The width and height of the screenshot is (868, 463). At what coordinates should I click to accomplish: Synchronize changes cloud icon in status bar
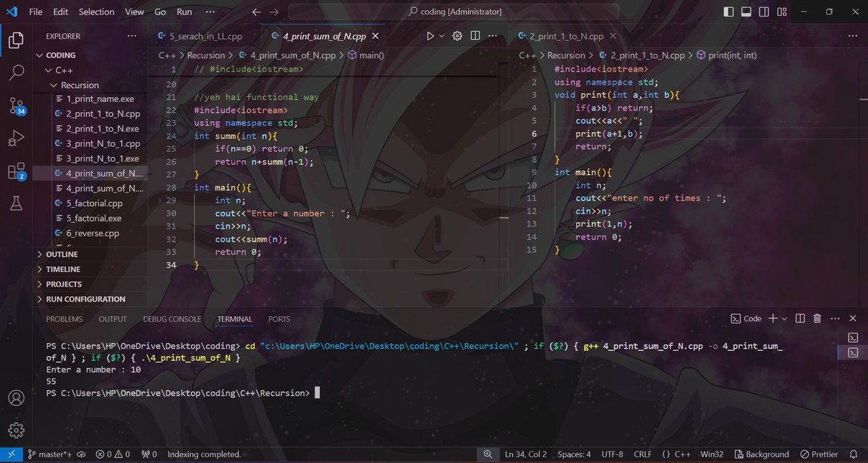pyautogui.click(x=80, y=454)
